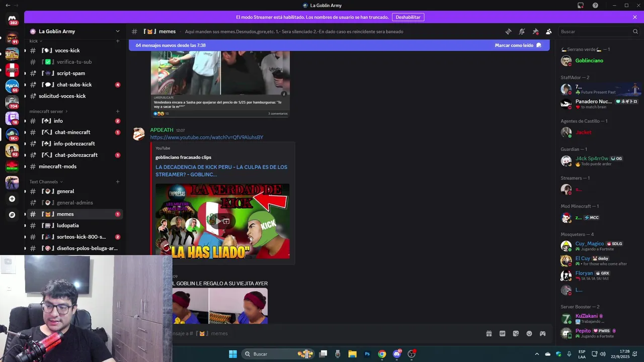
Task: Toggle notification mute bell for memes
Action: pos(522,31)
